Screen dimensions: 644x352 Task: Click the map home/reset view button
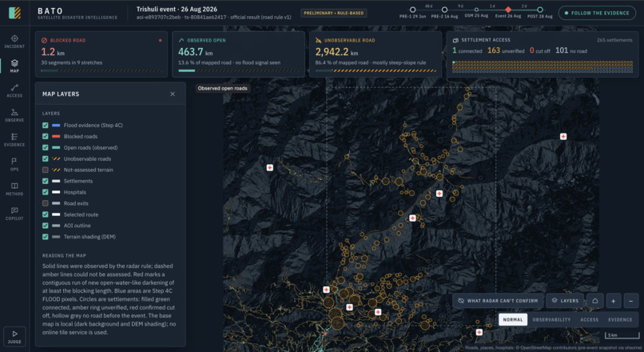[594, 301]
